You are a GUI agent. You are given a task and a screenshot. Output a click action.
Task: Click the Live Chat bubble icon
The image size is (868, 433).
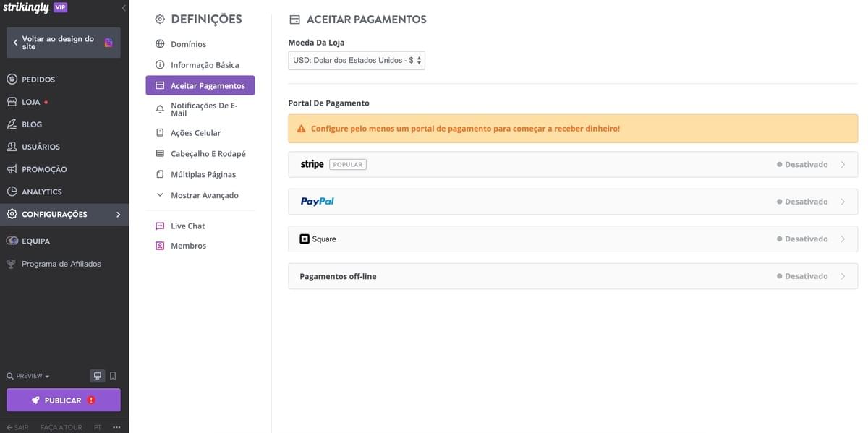pyautogui.click(x=161, y=226)
